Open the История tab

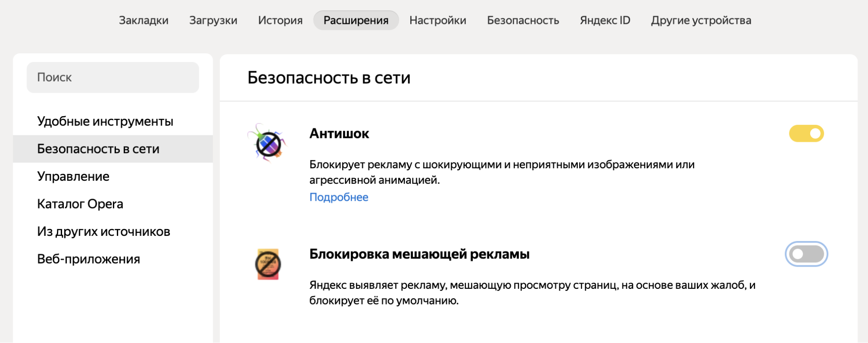pos(280,20)
